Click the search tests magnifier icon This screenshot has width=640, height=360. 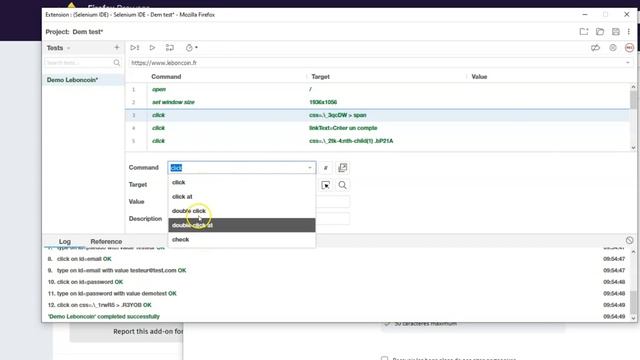tap(117, 62)
